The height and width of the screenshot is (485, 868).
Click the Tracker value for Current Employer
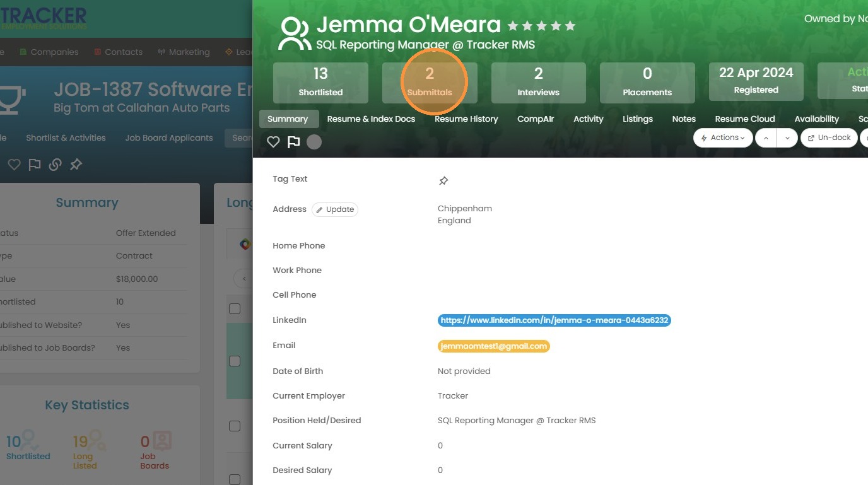pyautogui.click(x=453, y=395)
